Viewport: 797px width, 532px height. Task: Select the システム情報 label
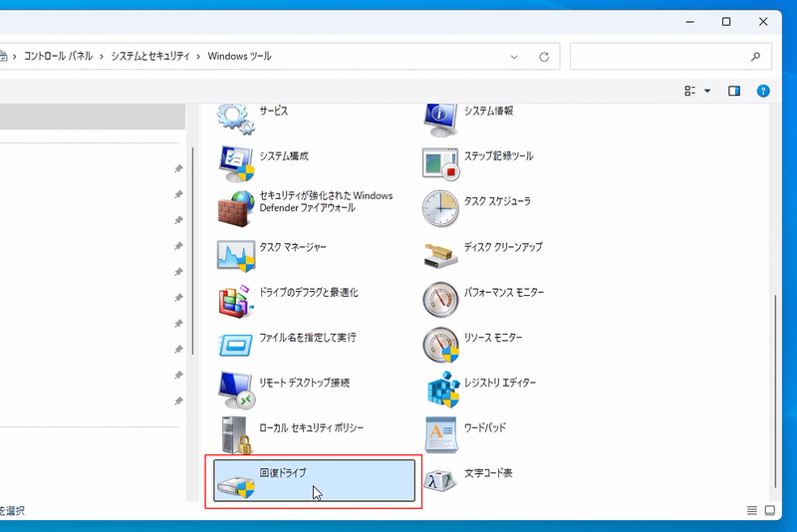coord(488,111)
